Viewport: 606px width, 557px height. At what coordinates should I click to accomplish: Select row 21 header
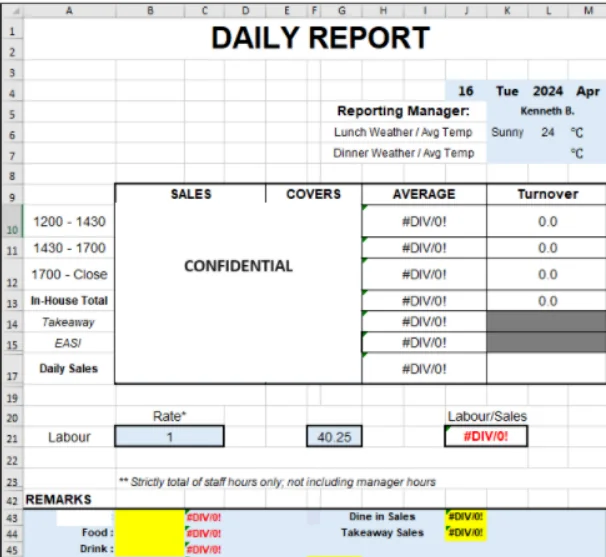(x=12, y=438)
